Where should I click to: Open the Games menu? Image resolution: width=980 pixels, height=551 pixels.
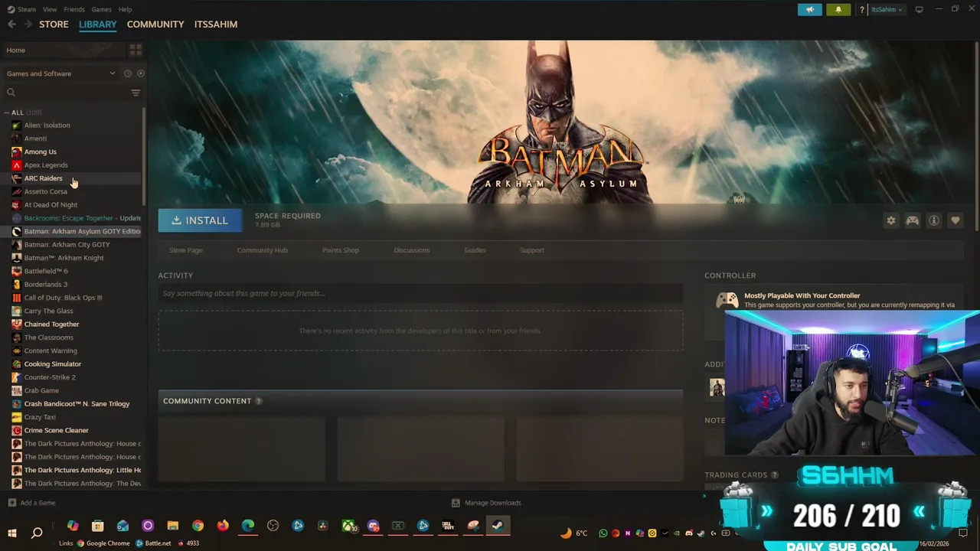[x=101, y=9]
